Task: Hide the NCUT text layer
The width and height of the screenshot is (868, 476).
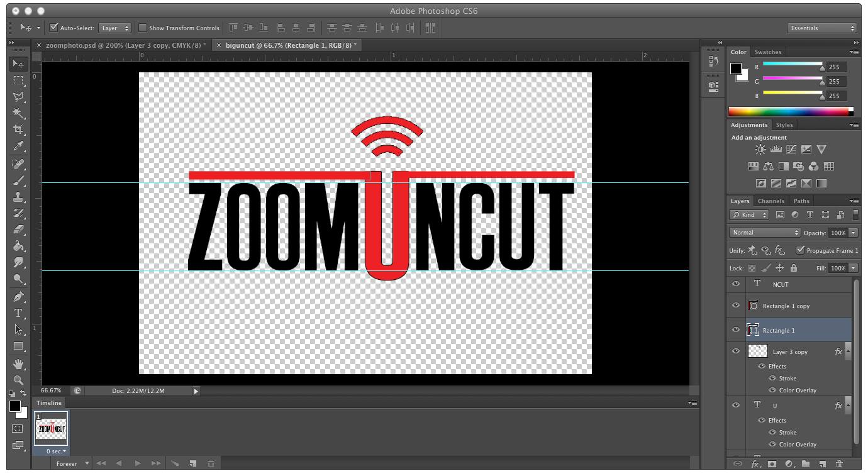Action: coord(736,284)
